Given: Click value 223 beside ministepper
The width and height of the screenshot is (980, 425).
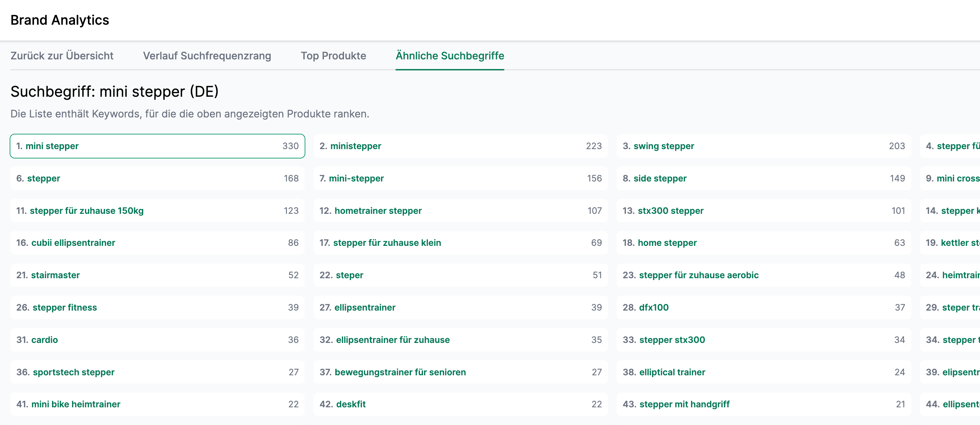Looking at the screenshot, I should (x=594, y=146).
